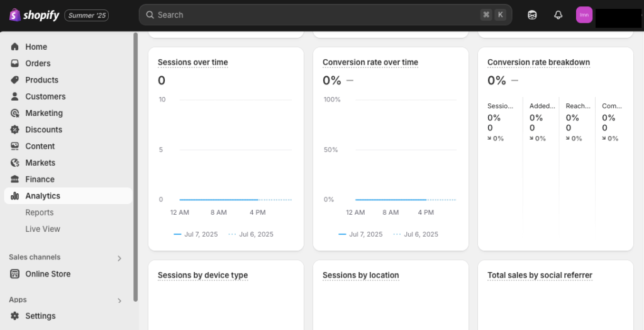This screenshot has height=330, width=644.
Task: Click the Finance bank icon
Action: pos(15,179)
